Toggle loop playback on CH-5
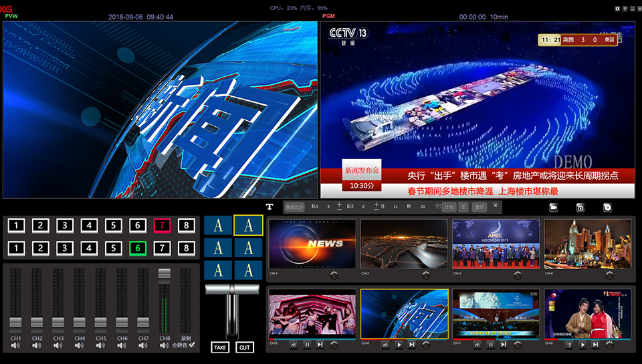642x364 pixels. coord(293,345)
